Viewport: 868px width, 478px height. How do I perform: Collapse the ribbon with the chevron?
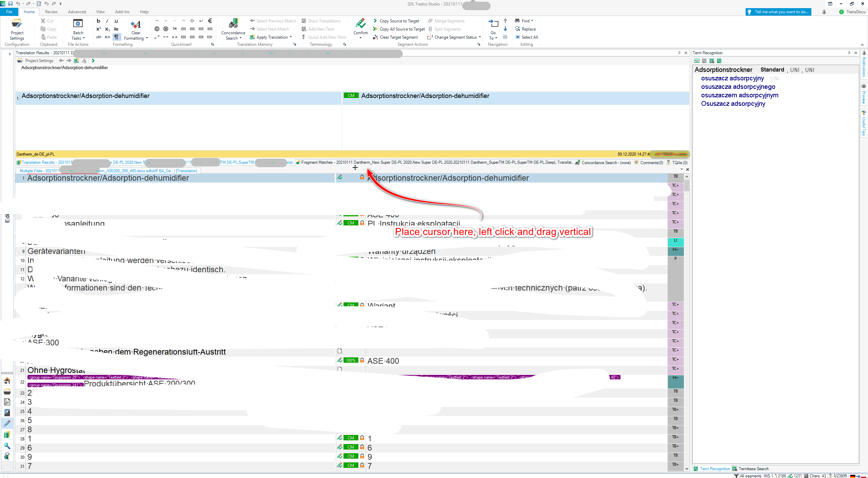point(862,45)
